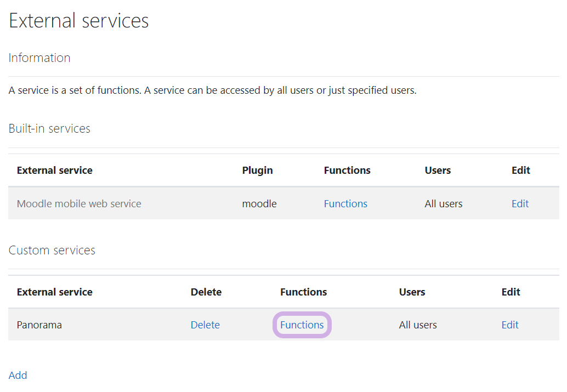Click the Moodle mobile web service name
The image size is (567, 392).
pyautogui.click(x=79, y=204)
